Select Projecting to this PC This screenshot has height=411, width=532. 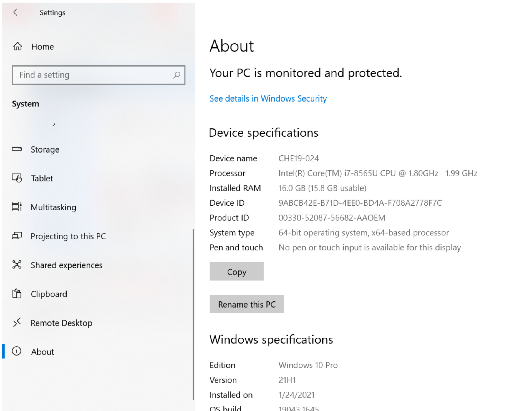tap(99, 236)
